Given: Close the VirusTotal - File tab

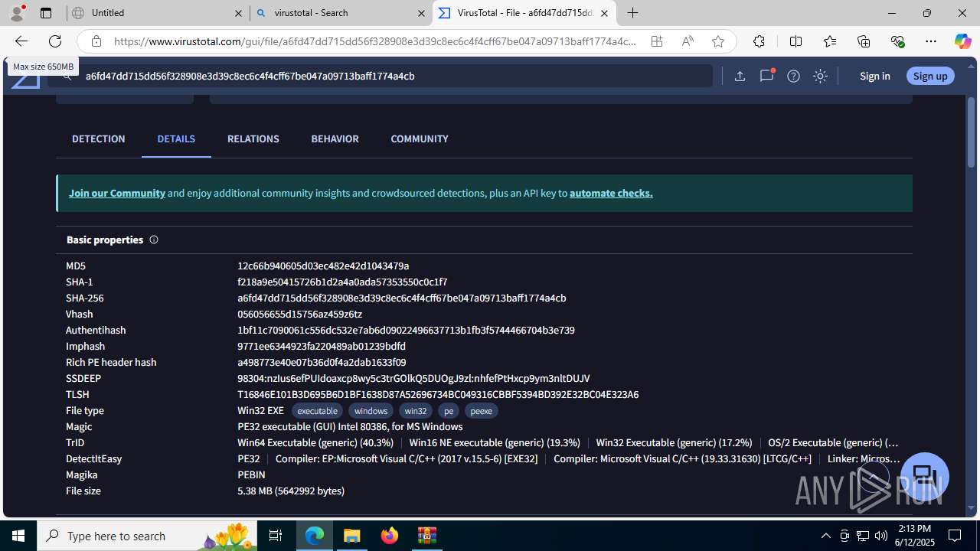Looking at the screenshot, I should pos(604,13).
